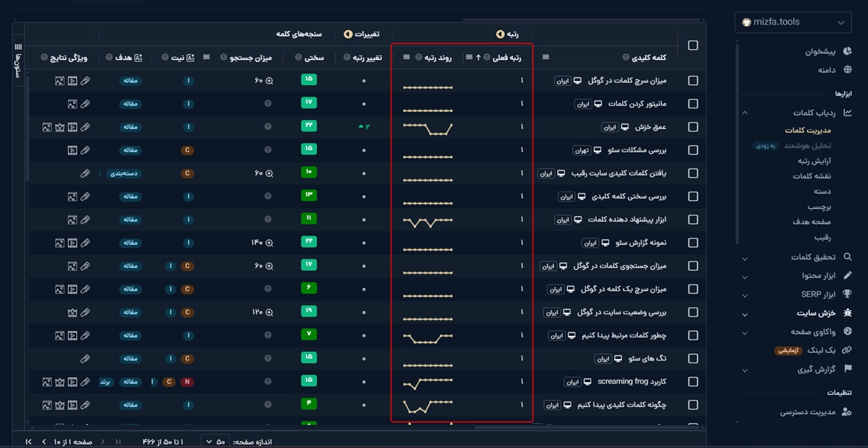
Task: Open page size dropdown showing 50
Action: click(216, 441)
